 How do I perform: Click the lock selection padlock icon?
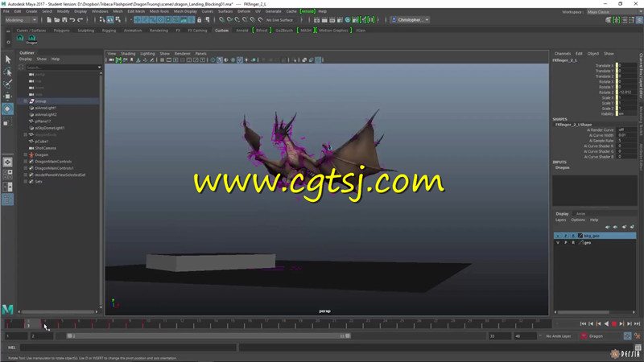pos(199,19)
